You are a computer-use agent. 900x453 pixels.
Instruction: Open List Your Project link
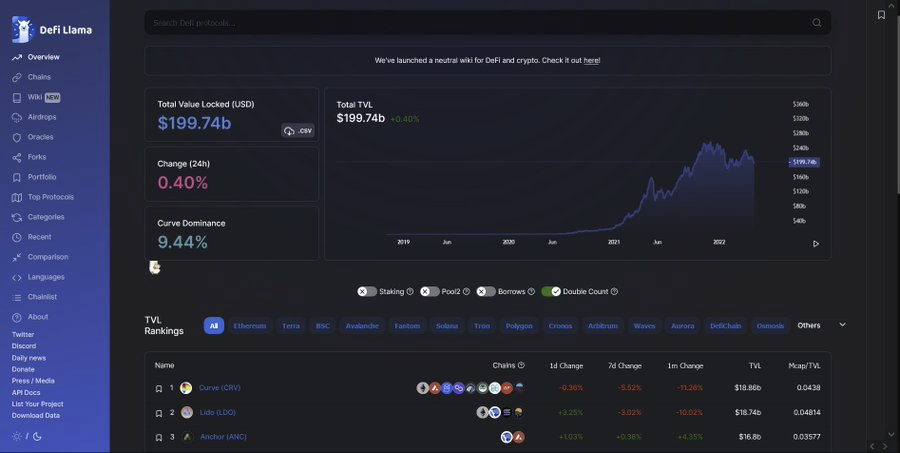coord(37,404)
